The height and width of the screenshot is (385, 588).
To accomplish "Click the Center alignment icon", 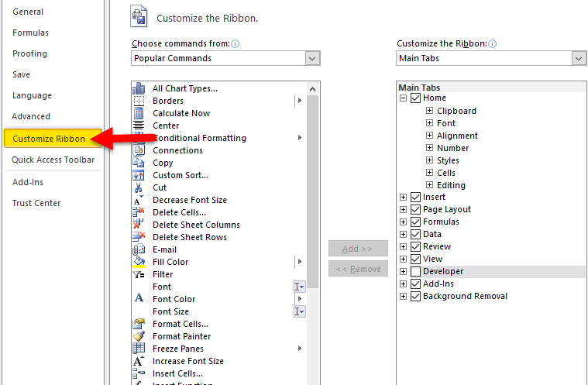I will 139,125.
